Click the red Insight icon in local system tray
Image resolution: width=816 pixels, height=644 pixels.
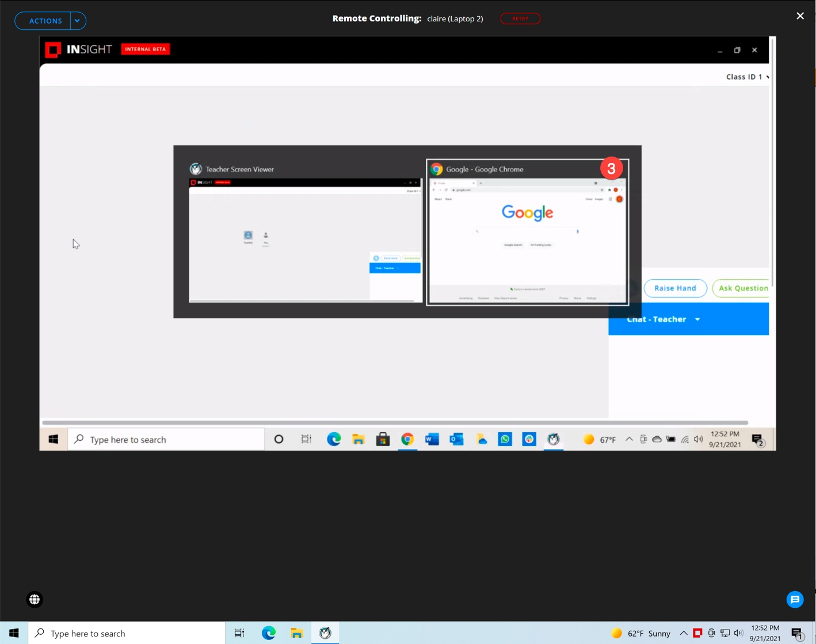[x=697, y=633]
